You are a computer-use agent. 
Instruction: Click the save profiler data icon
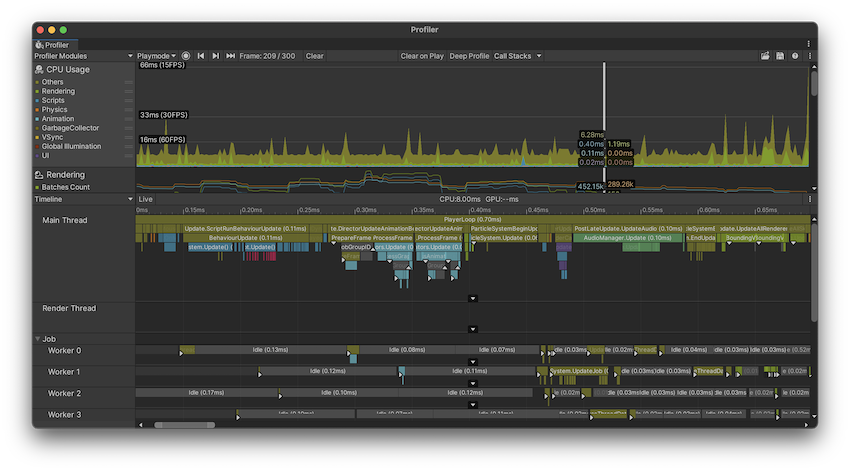(x=780, y=56)
